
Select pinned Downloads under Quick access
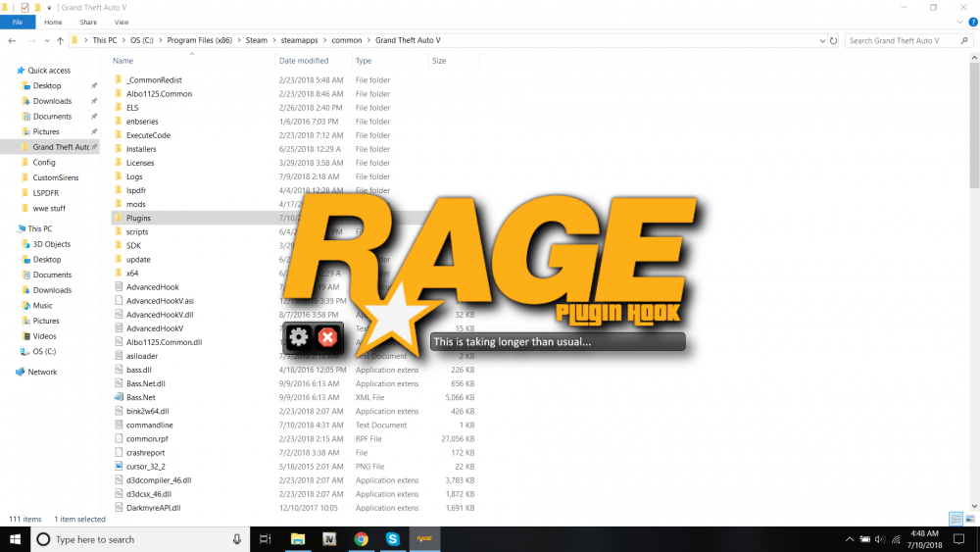pyautogui.click(x=52, y=101)
